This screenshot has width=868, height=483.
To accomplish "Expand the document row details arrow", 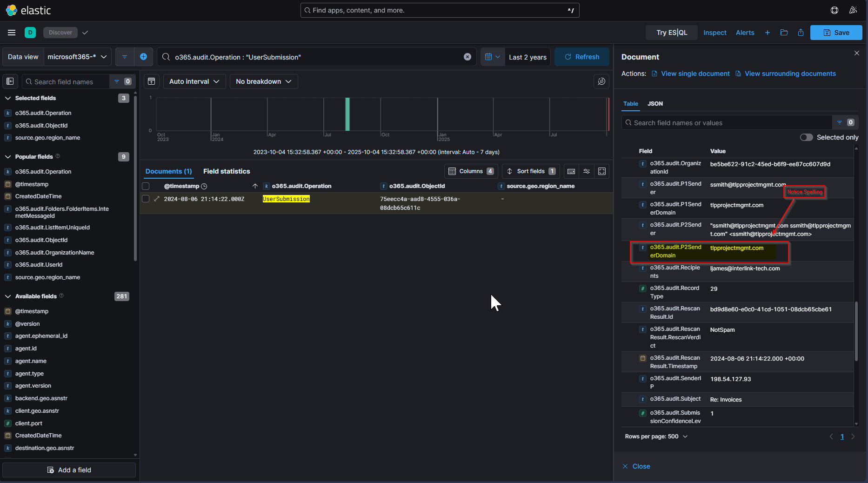I will (x=157, y=199).
